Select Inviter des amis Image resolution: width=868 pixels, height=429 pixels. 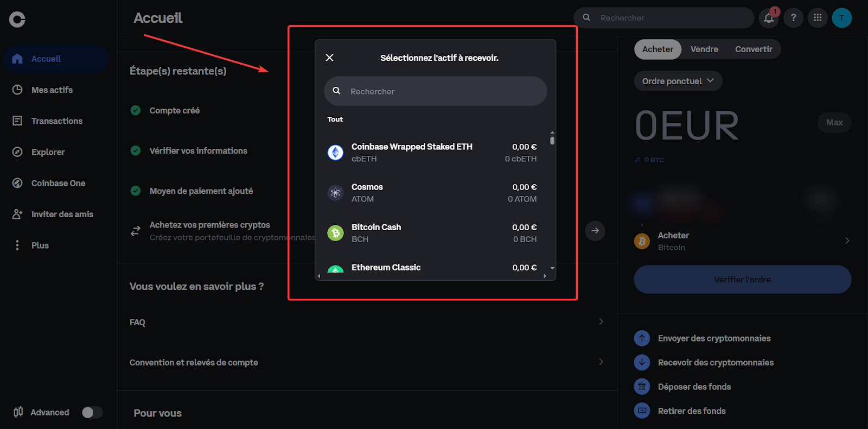(56, 214)
